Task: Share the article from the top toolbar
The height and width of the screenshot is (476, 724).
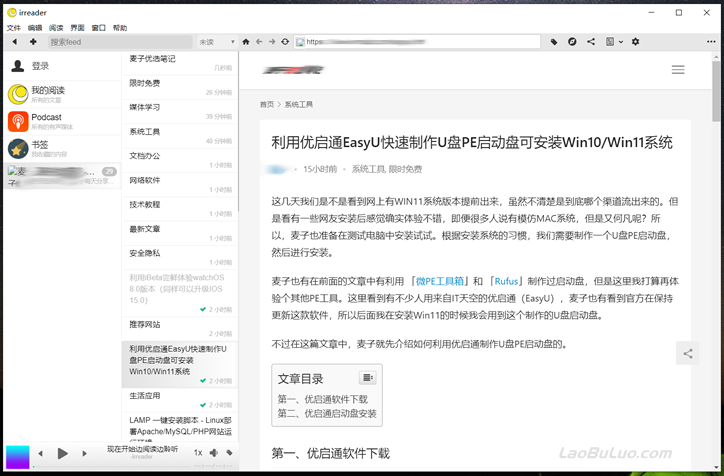Action: pos(591,42)
